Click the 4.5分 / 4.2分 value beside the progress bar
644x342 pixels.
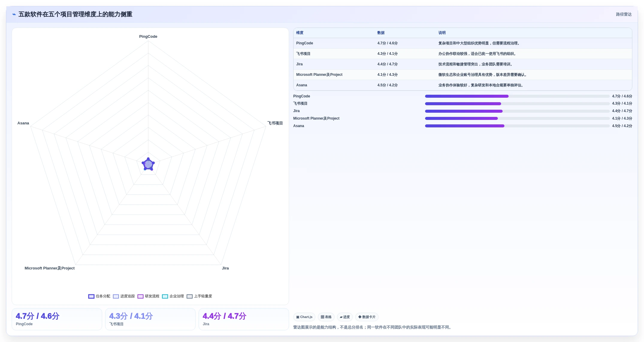[x=622, y=126]
